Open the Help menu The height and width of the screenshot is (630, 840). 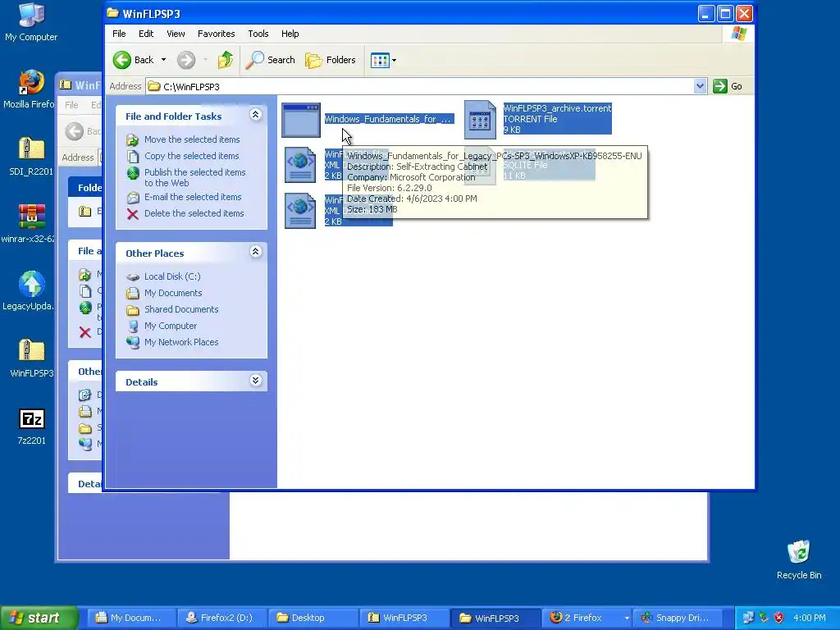(290, 34)
